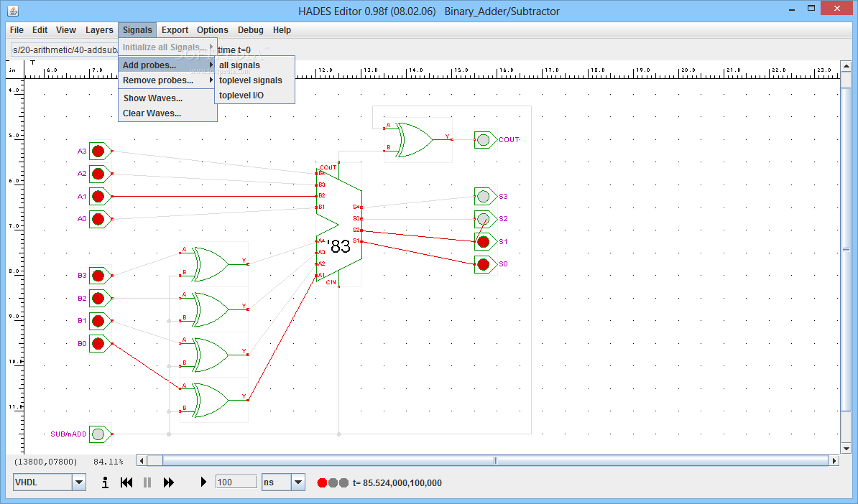Screen dimensions: 858x504
Task: Open the Edit menu
Action: pos(40,30)
